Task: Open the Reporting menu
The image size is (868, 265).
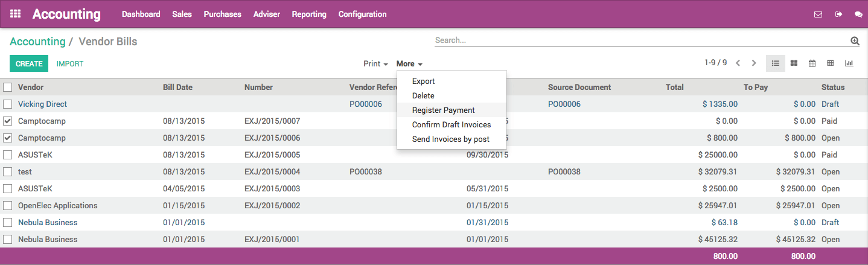Action: pyautogui.click(x=309, y=14)
